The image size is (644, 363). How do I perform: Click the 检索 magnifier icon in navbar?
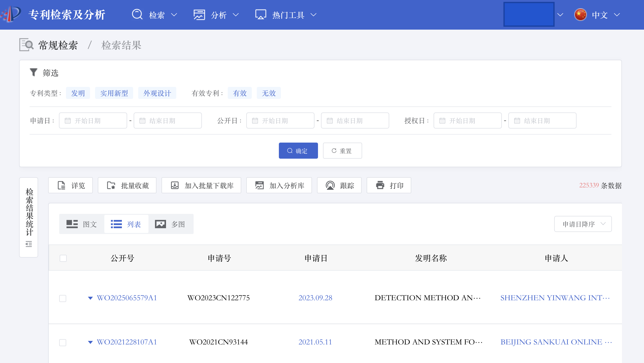click(137, 15)
